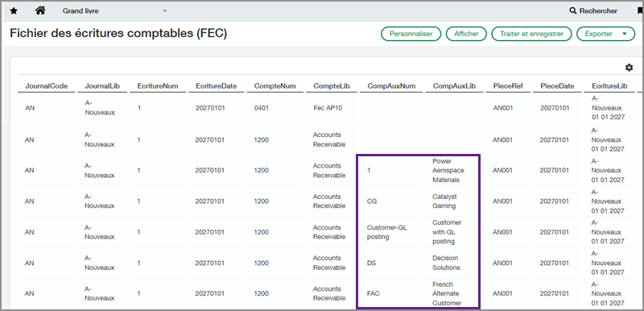Screen dimensions: 644x311
Task: Open the Rechercher search field
Action: (593, 11)
